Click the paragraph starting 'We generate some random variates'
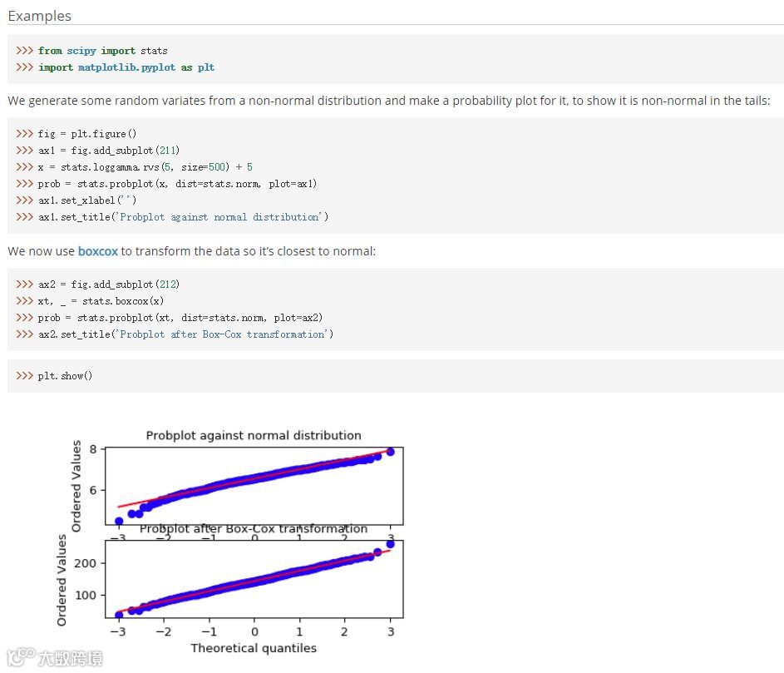784x673 pixels. [x=388, y=101]
